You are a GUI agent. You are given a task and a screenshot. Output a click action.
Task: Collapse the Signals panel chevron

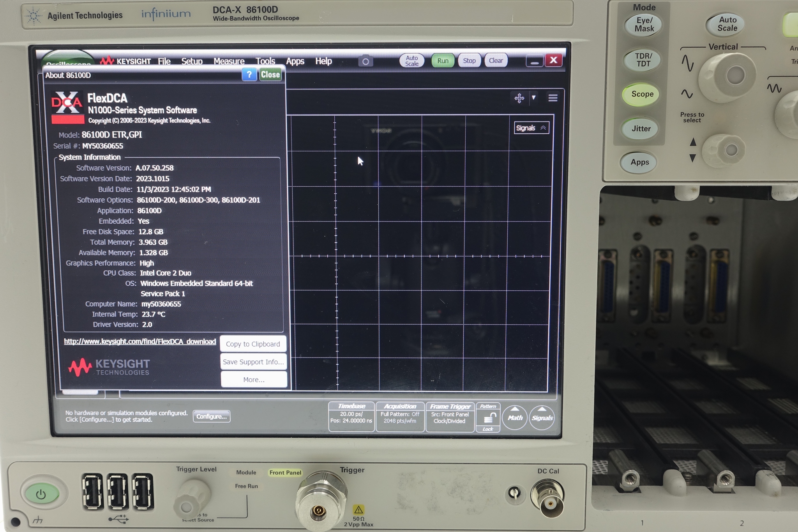[543, 128]
